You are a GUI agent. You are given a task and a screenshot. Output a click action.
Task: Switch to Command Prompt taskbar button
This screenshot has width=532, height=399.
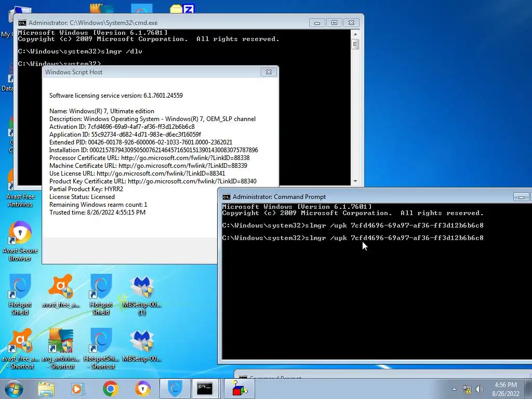pyautogui.click(x=205, y=389)
